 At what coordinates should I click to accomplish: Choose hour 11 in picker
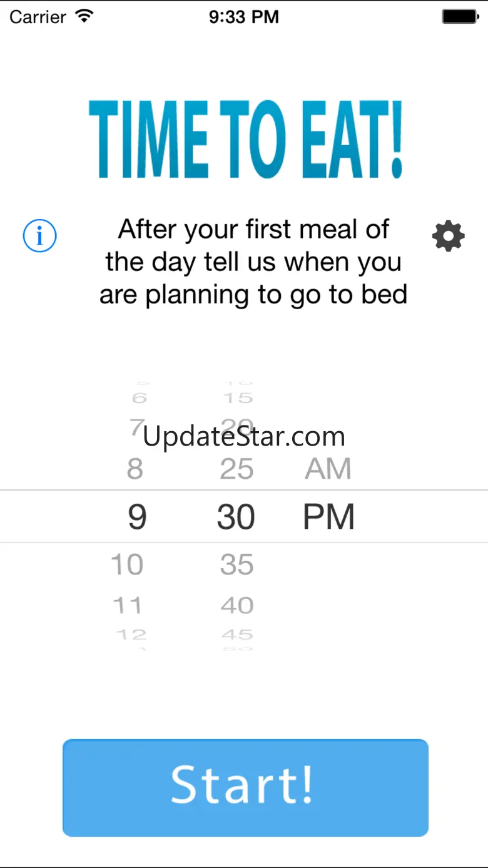coord(127,605)
